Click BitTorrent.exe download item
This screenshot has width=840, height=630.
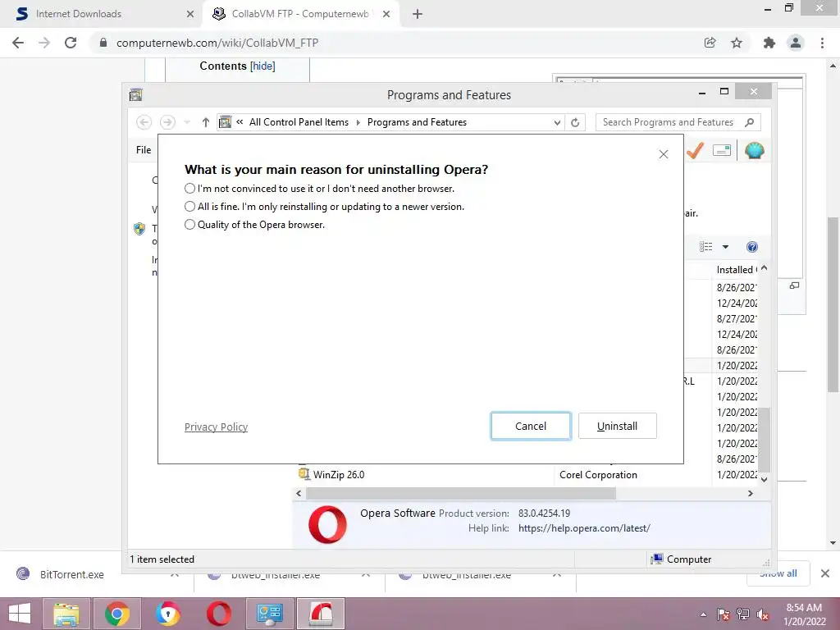tap(72, 574)
